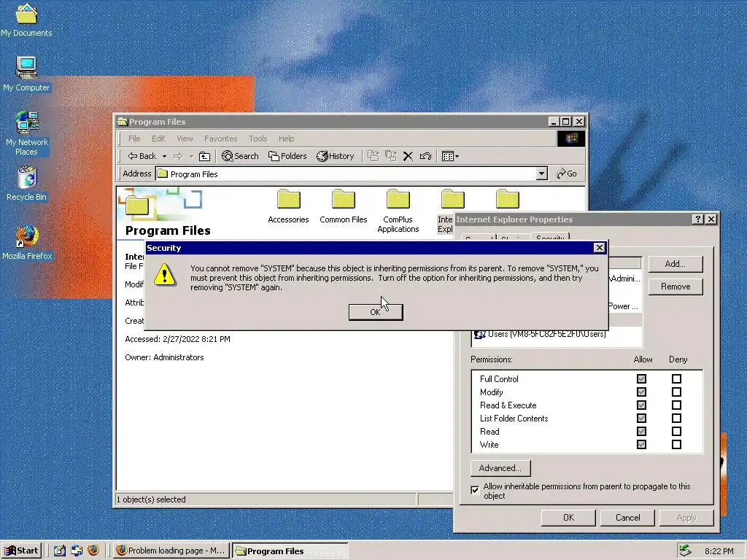Viewport: 747px width, 560px height.
Task: Toggle Allow checkbox for Write
Action: coord(641,444)
